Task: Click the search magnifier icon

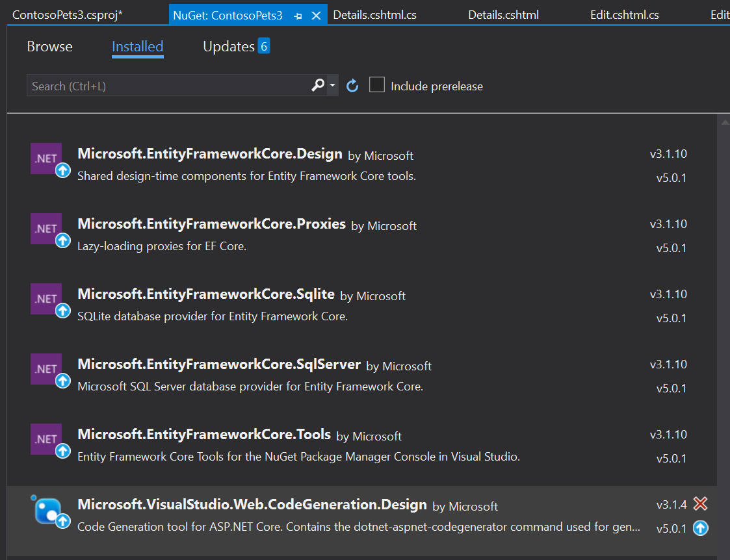Action: [x=318, y=85]
